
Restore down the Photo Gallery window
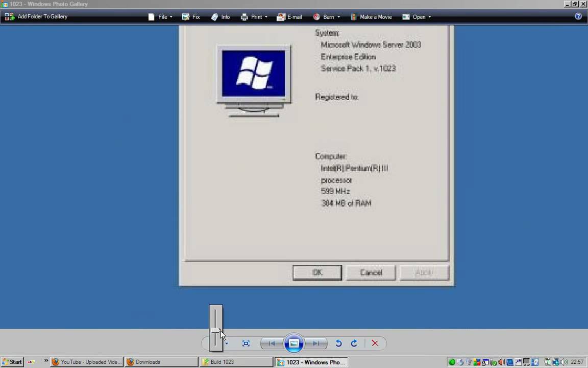pos(575,4)
